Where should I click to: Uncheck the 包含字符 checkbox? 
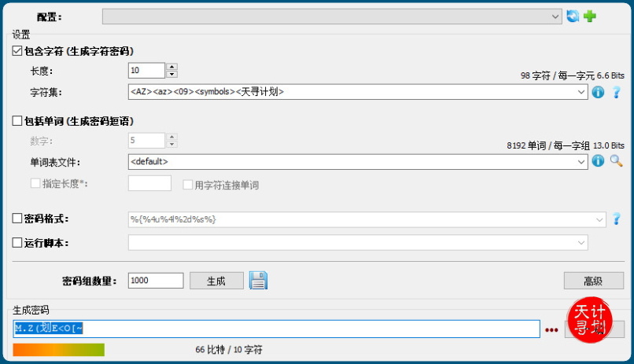tap(18, 51)
